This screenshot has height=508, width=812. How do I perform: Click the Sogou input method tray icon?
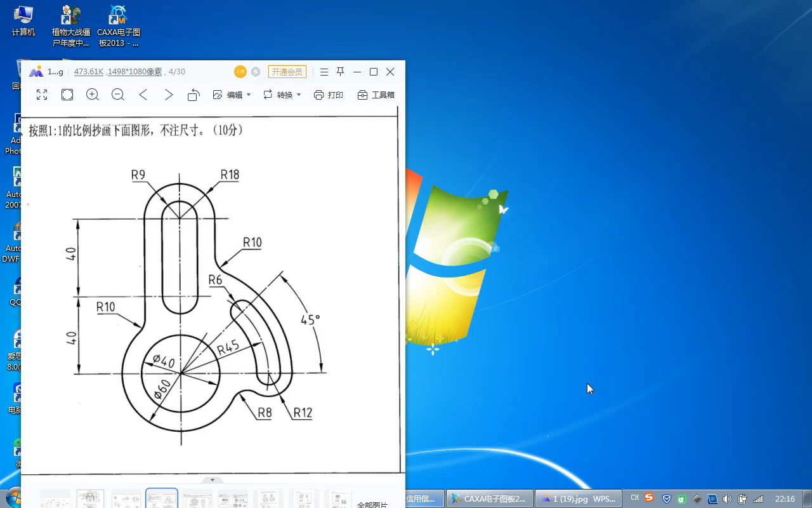649,498
